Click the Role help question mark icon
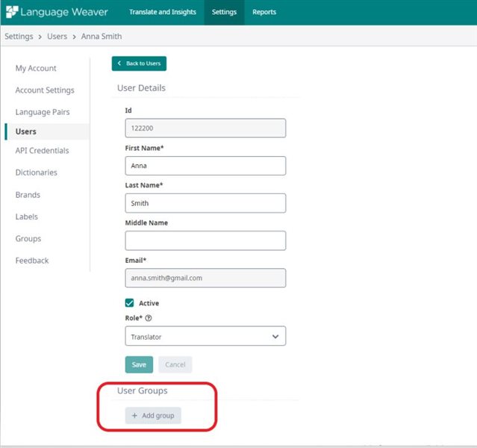 149,318
